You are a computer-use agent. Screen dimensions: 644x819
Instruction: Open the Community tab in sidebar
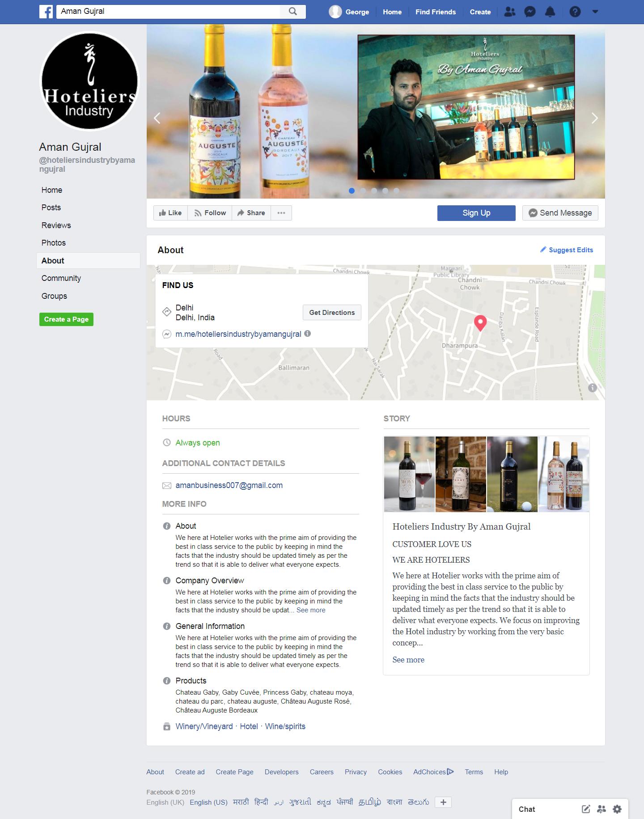click(x=61, y=278)
